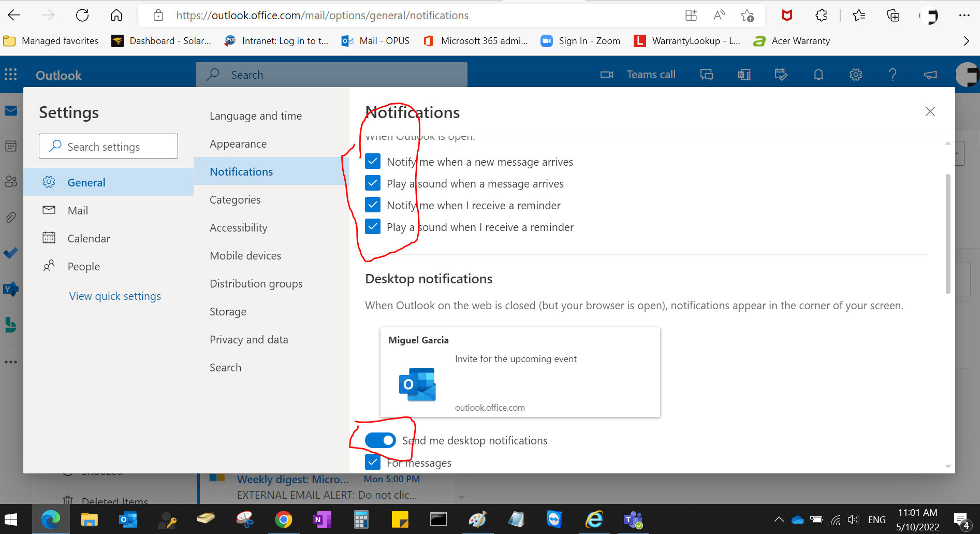The image size is (980, 534).
Task: Uncheck the For messages checkbox
Action: coord(373,462)
